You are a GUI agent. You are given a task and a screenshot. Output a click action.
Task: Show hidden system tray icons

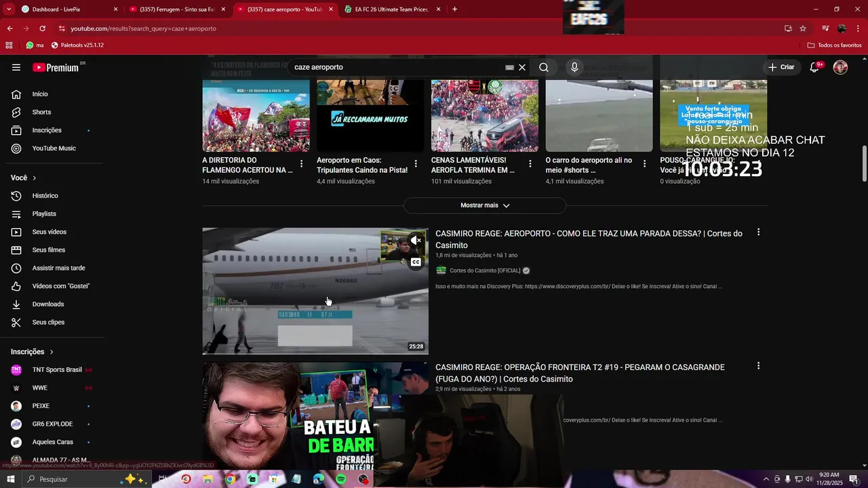click(x=766, y=479)
